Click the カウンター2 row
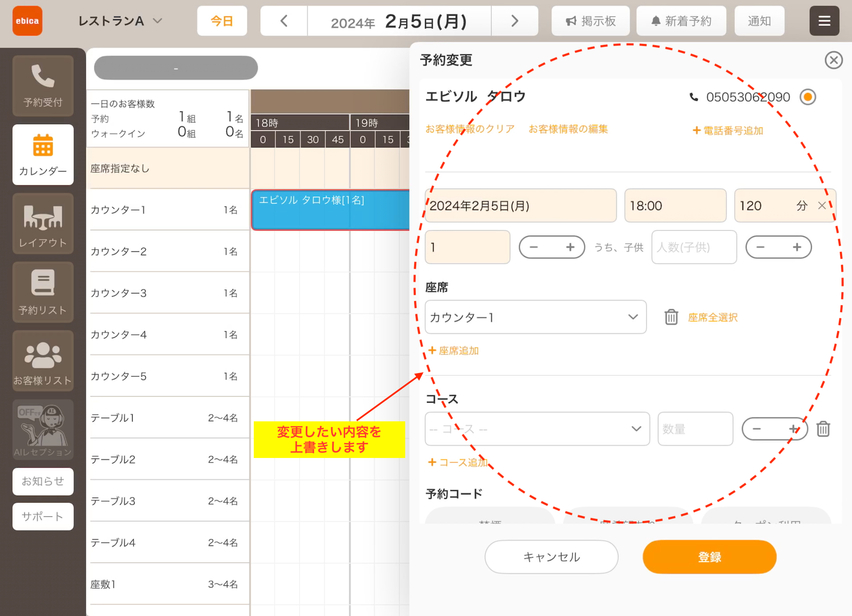This screenshot has width=852, height=616. pyautogui.click(x=168, y=251)
